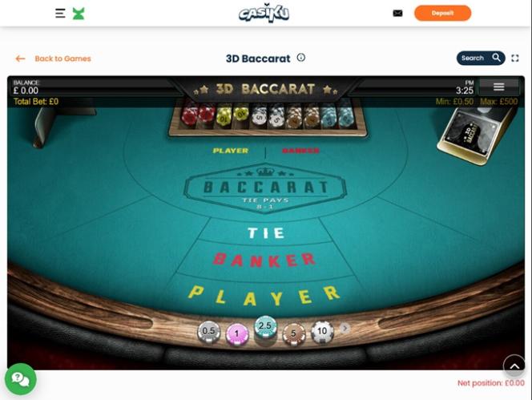Click the green X logo icon
This screenshot has width=532, height=400.
coord(79,14)
